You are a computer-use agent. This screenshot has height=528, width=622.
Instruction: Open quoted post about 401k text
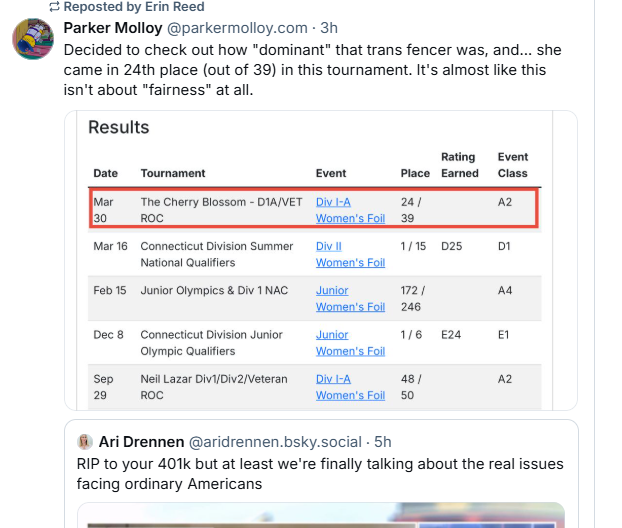point(320,473)
